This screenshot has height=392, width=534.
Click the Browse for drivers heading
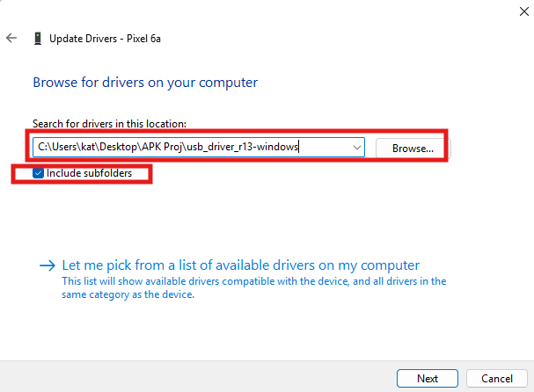tap(145, 83)
